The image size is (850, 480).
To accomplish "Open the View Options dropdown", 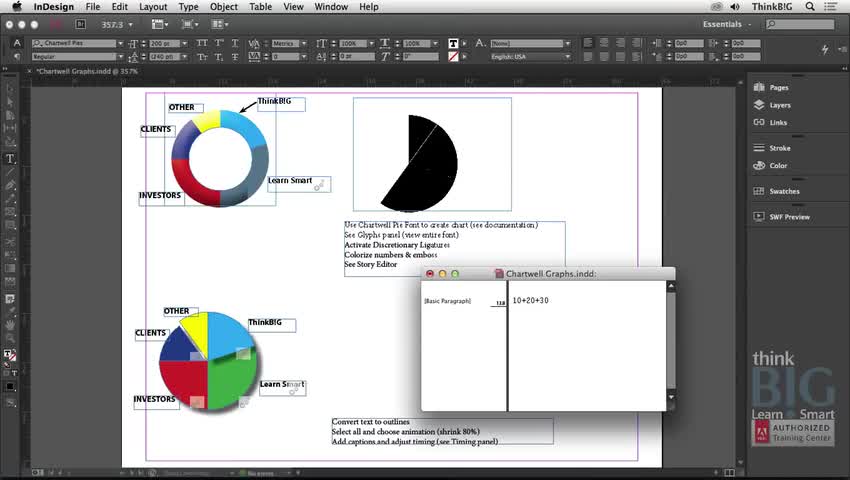I will click(x=159, y=24).
